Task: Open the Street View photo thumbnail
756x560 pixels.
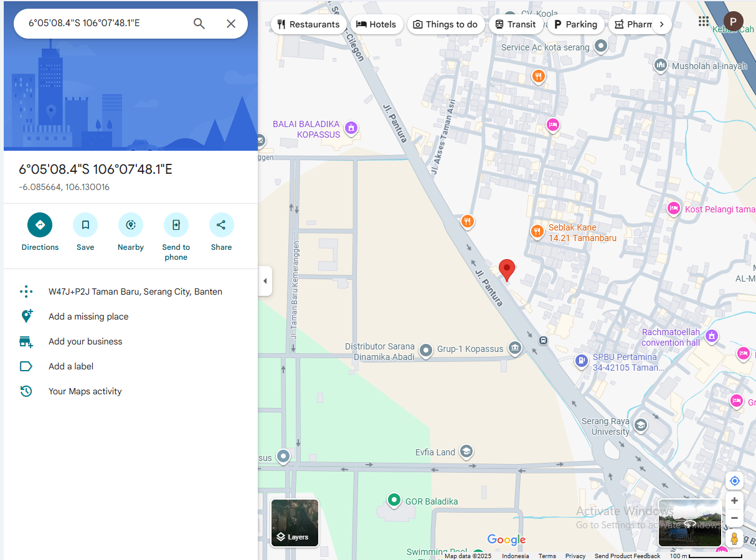Action: (x=689, y=523)
